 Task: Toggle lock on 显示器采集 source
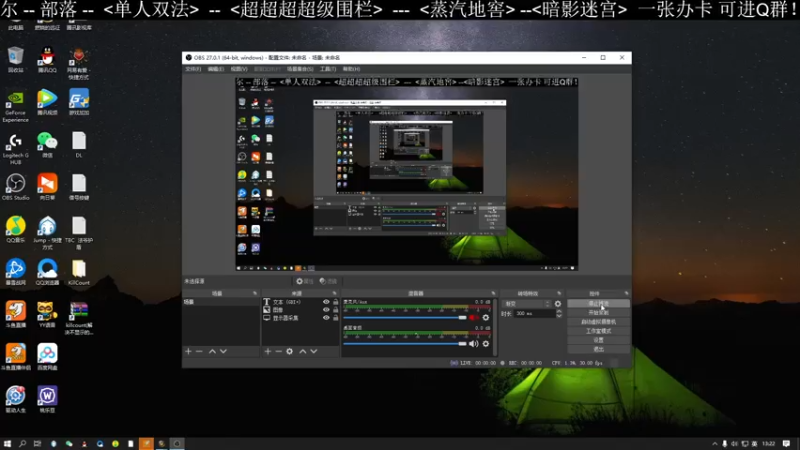click(x=336, y=318)
